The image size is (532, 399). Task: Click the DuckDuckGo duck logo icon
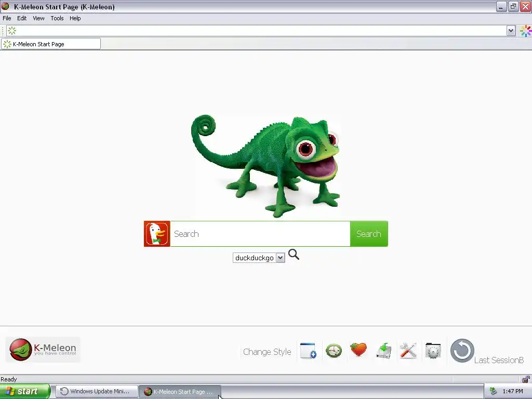pos(157,234)
